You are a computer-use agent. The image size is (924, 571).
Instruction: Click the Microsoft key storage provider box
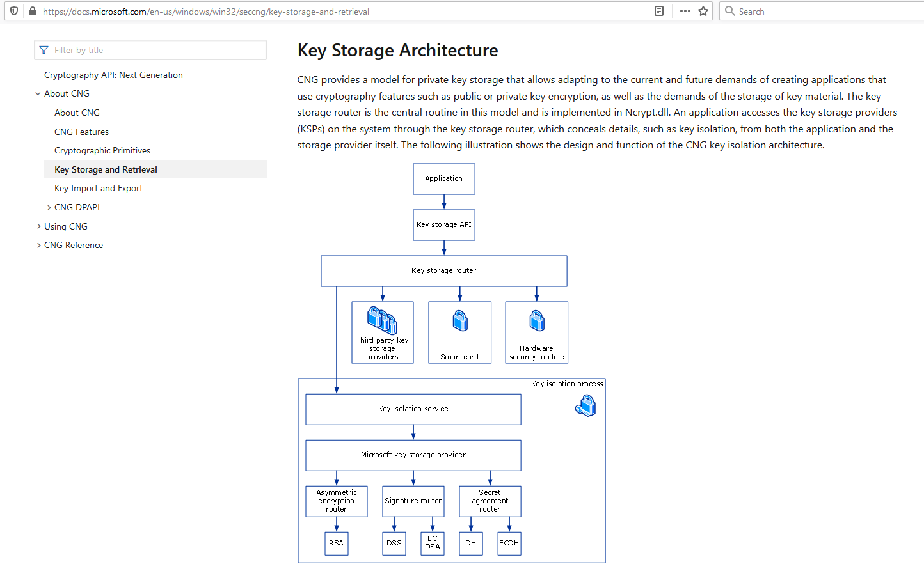click(413, 455)
